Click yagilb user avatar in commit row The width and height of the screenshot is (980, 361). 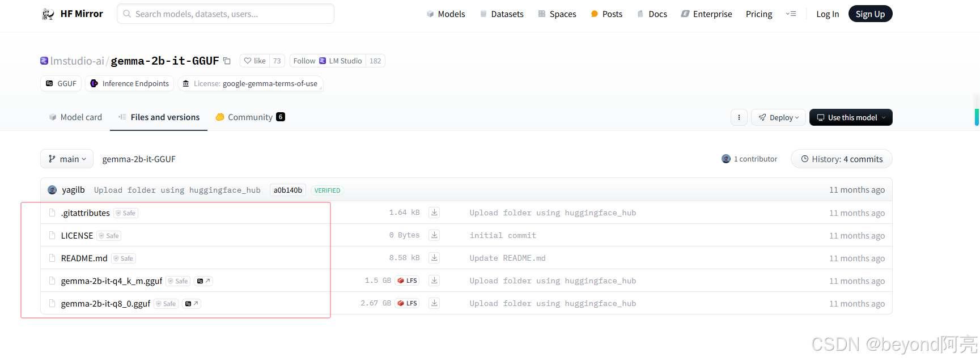tap(52, 190)
